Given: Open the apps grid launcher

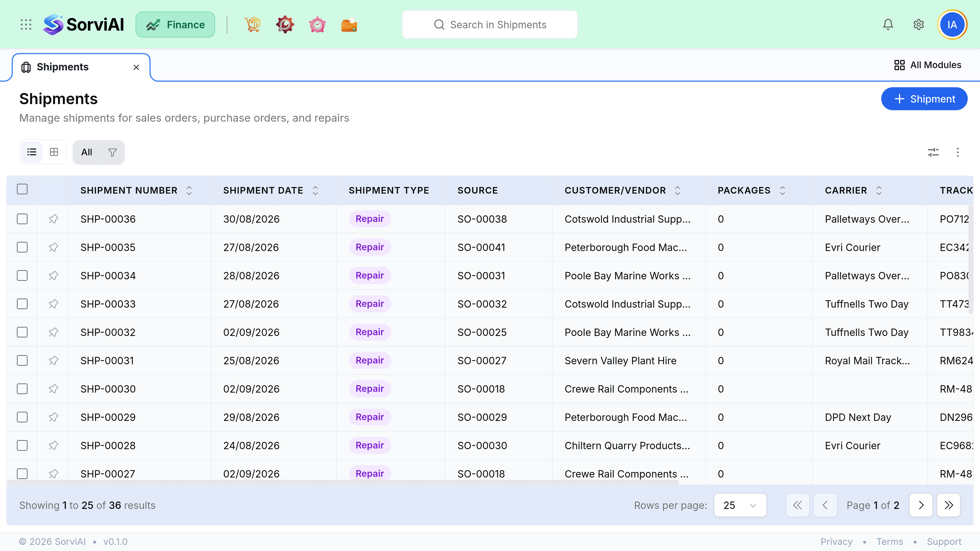Looking at the screenshot, I should pos(26,25).
